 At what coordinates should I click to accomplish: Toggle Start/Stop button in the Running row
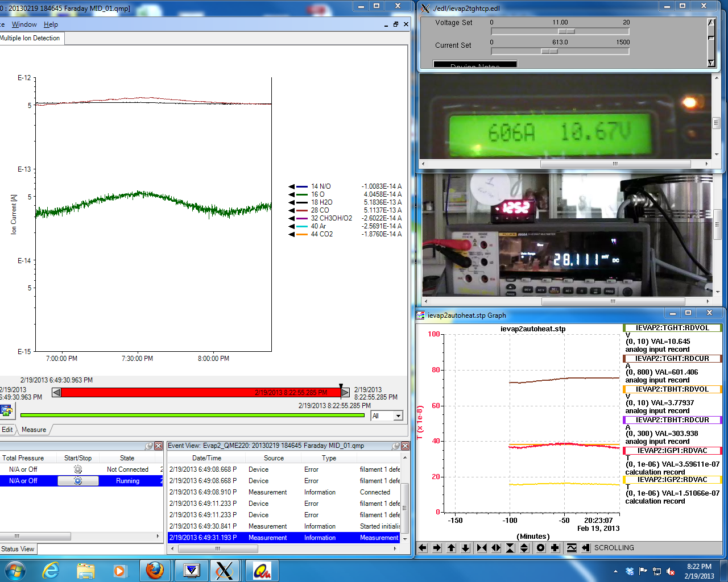pos(78,481)
